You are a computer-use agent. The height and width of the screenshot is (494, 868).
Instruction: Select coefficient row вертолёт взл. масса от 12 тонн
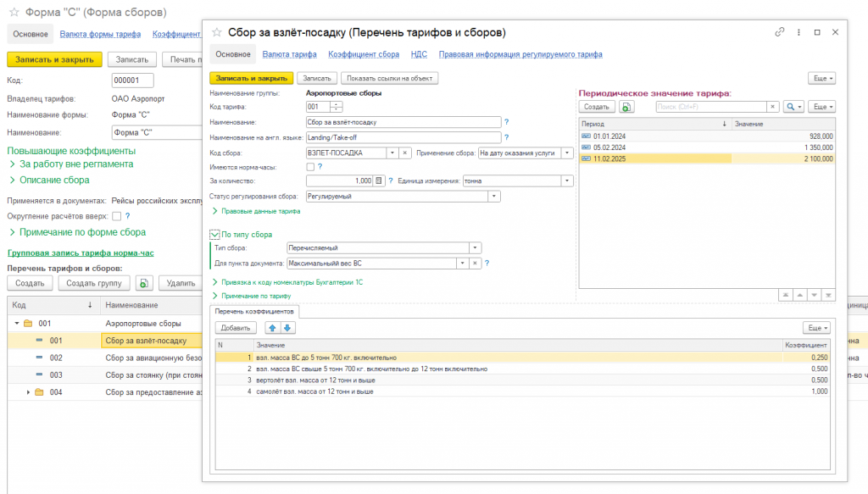tap(522, 380)
